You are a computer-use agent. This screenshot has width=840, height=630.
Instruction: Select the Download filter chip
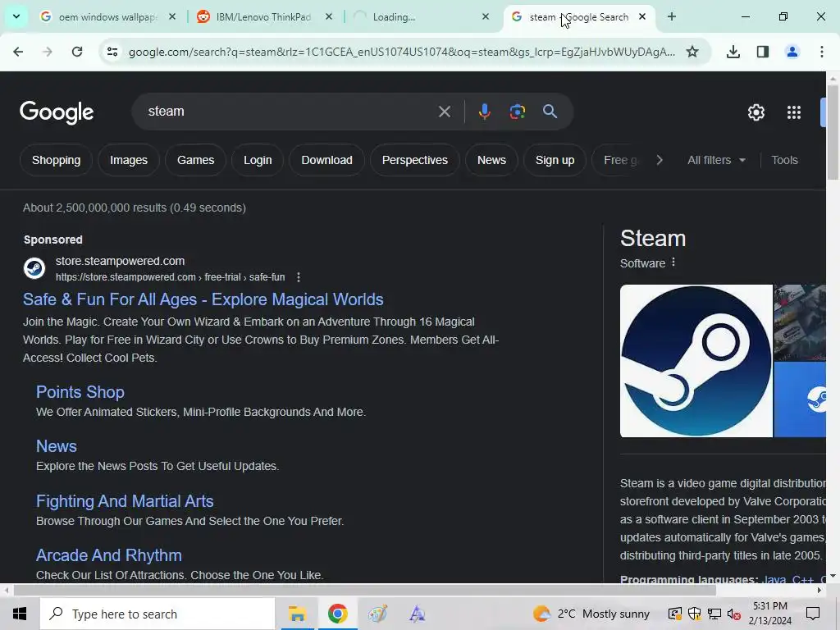coord(326,160)
